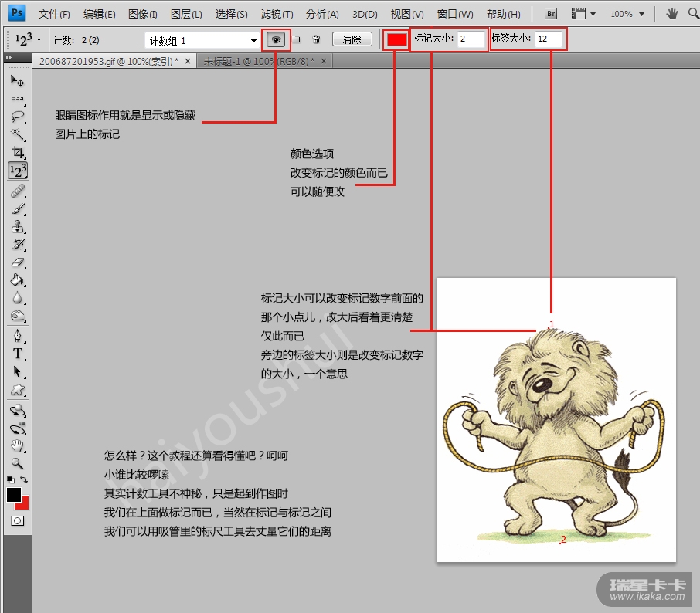The height and width of the screenshot is (613, 700).
Task: Click the lion image on canvas
Action: [556, 420]
